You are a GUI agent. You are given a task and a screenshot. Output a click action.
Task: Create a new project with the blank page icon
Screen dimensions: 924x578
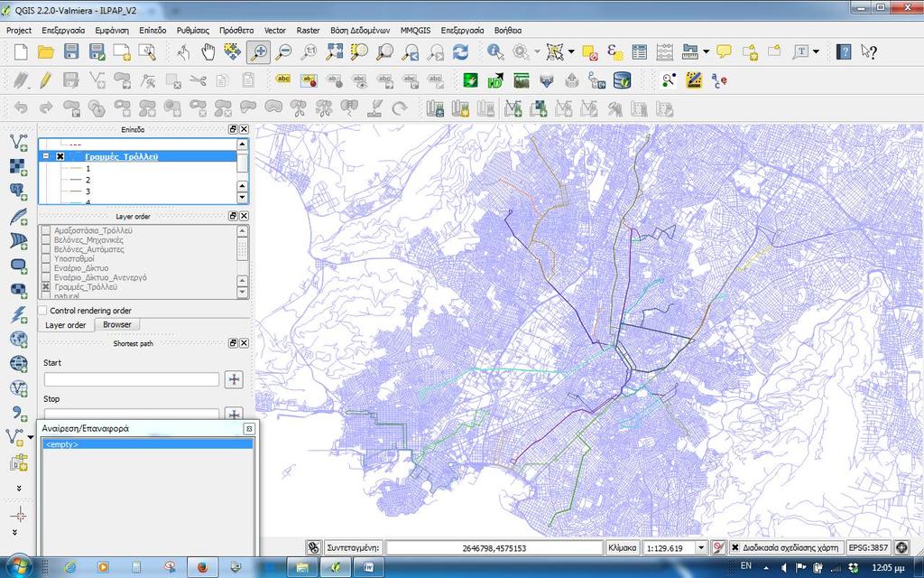point(21,51)
